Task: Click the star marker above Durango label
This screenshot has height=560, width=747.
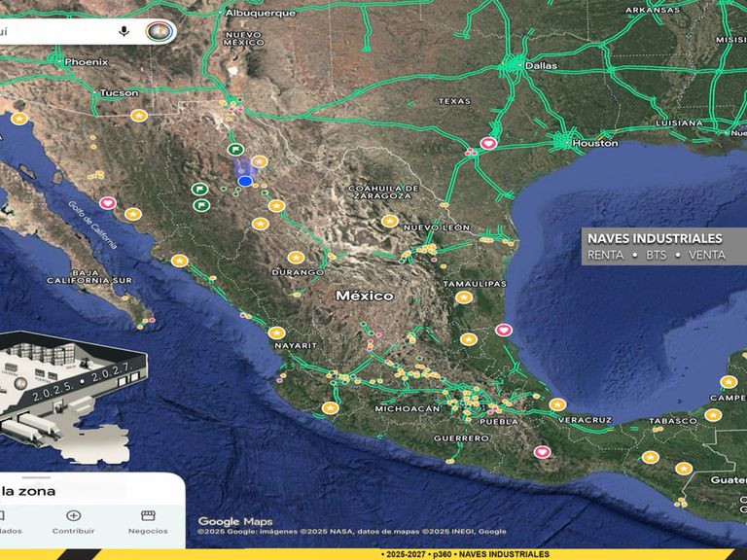Action: point(296,258)
